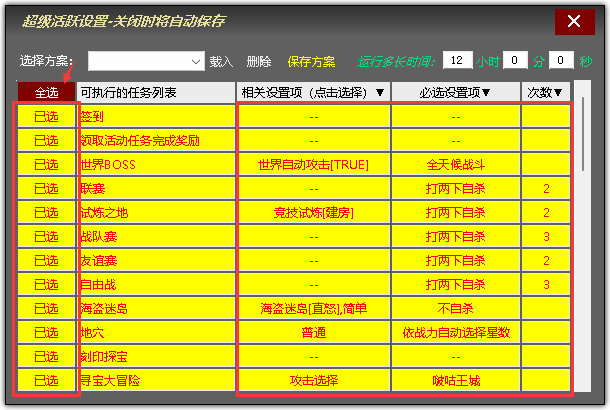Screen dimensions: 610x410
Task: Click the 不自杀 cell for 海盗迷岛
Action: (x=456, y=309)
